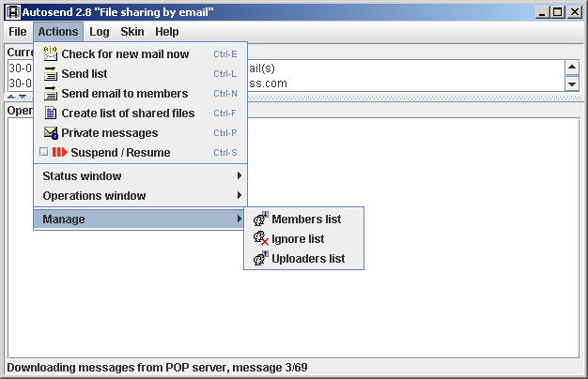This screenshot has height=379, width=588.
Task: Click the Private messages envelope icon
Action: [51, 132]
